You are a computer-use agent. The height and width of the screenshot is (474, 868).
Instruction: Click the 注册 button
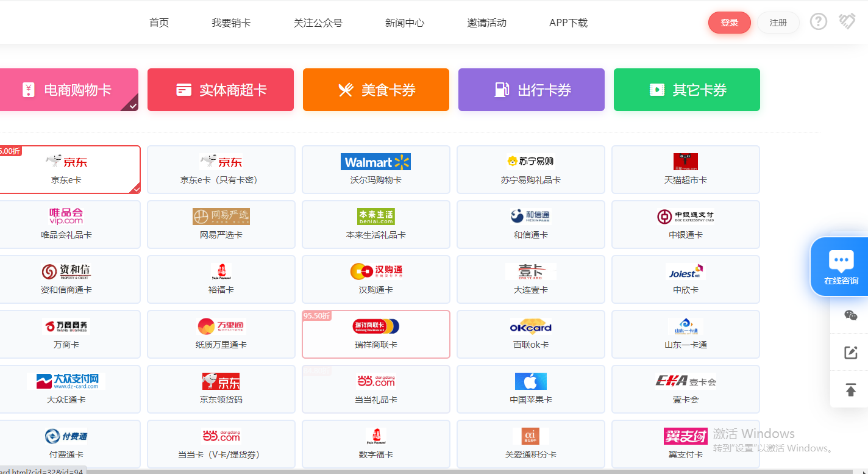(778, 23)
